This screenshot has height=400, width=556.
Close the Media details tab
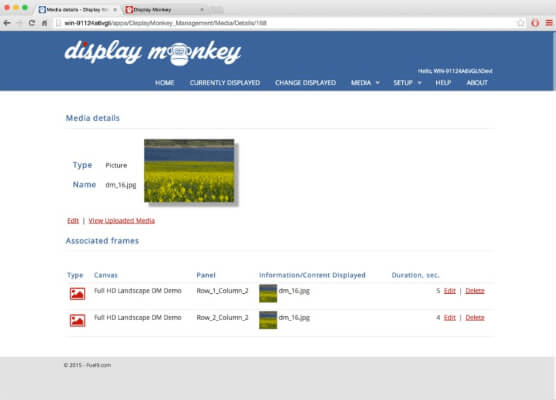pos(115,10)
